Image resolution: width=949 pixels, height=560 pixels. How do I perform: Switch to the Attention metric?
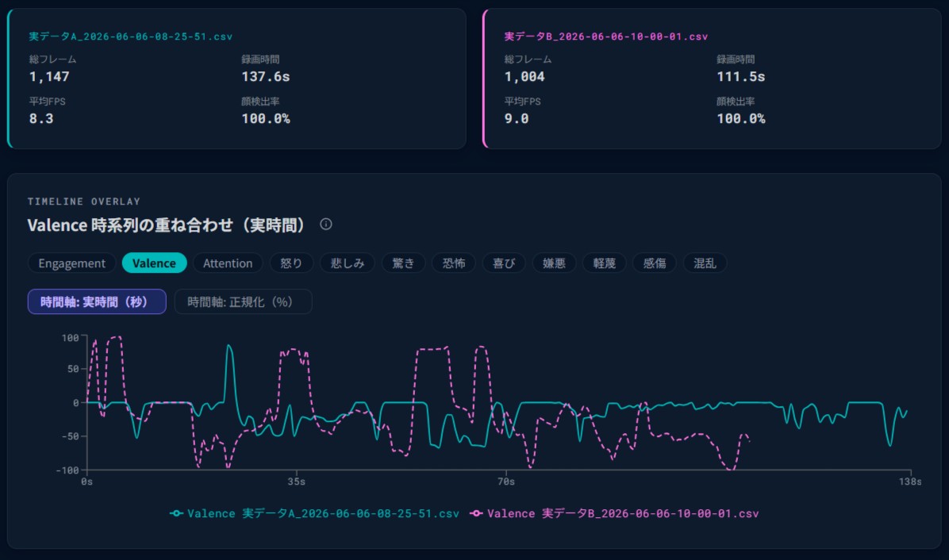pyautogui.click(x=228, y=263)
